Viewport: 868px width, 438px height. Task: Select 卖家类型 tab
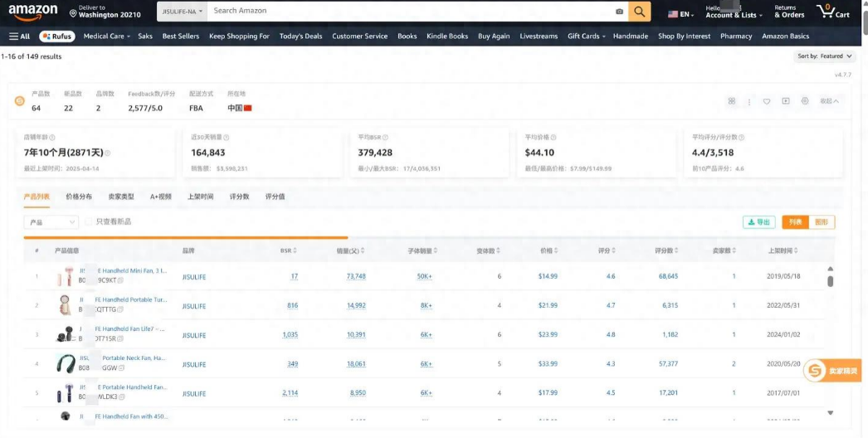[120, 197]
